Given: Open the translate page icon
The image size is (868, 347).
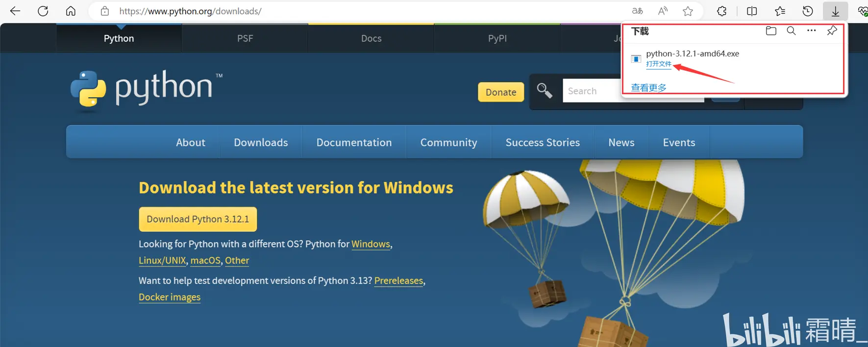Looking at the screenshot, I should click(x=637, y=11).
